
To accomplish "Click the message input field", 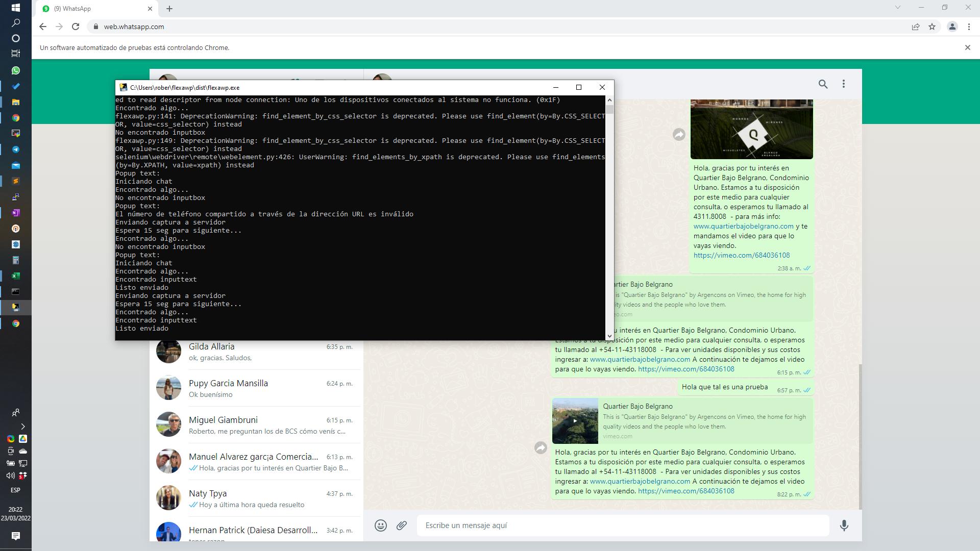I will pos(623,525).
